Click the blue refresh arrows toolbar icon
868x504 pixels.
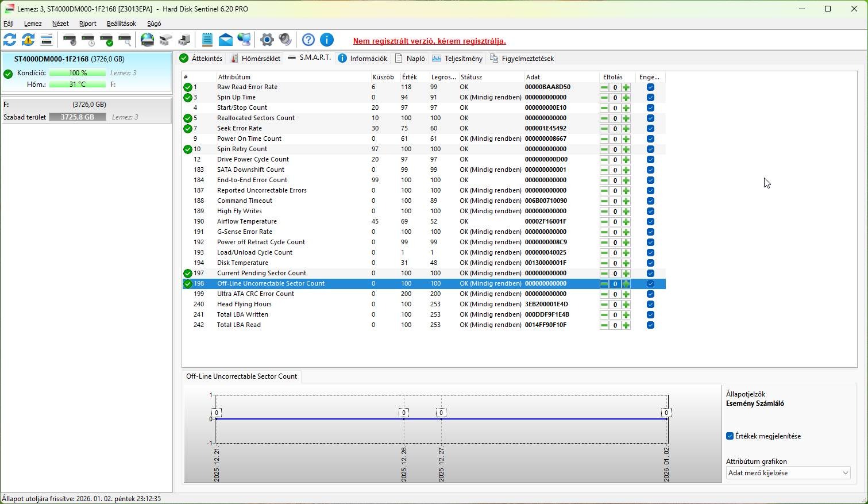click(x=10, y=40)
